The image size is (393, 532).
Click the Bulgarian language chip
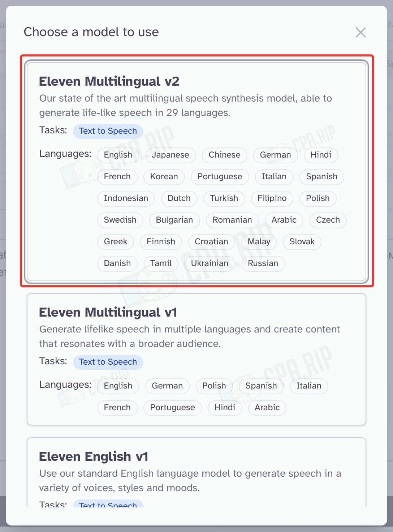pos(174,220)
